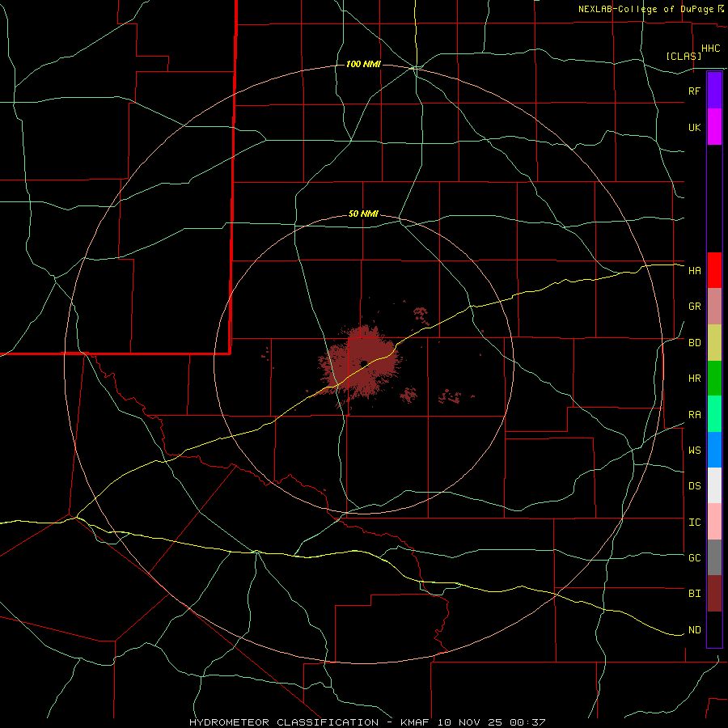Click the black radar site dot in echo center
This screenshot has height=728, width=728.
364,363
